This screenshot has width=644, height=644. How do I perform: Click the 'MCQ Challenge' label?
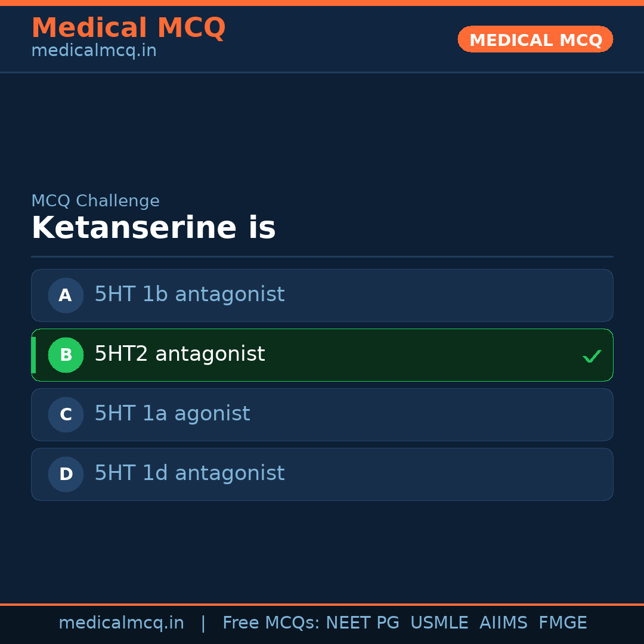coord(95,201)
